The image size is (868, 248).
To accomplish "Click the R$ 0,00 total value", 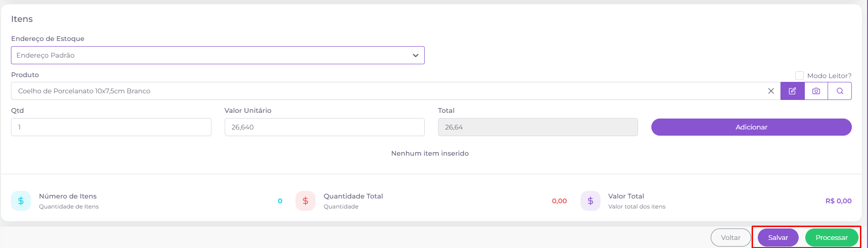I will click(838, 201).
